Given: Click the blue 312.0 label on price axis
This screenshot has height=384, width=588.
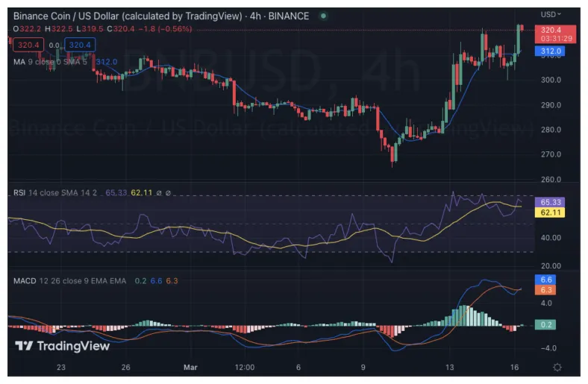Looking at the screenshot, I should tap(550, 51).
